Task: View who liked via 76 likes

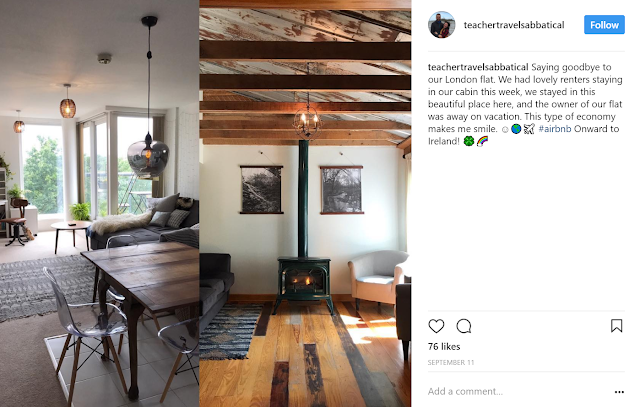Action: 444,347
